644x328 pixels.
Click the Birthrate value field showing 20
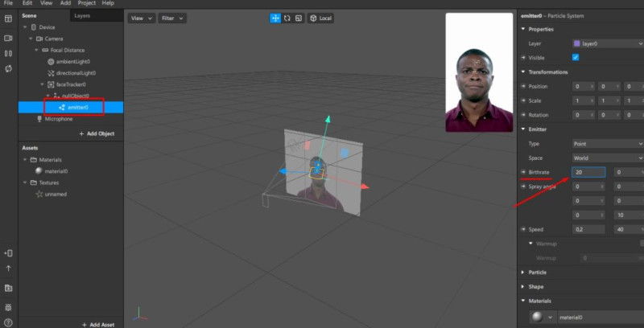tap(588, 172)
